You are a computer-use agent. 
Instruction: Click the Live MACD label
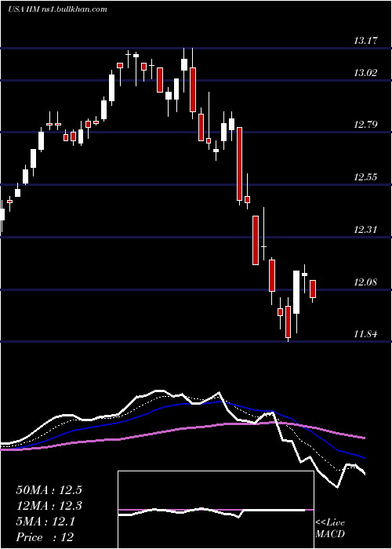pyautogui.click(x=330, y=528)
